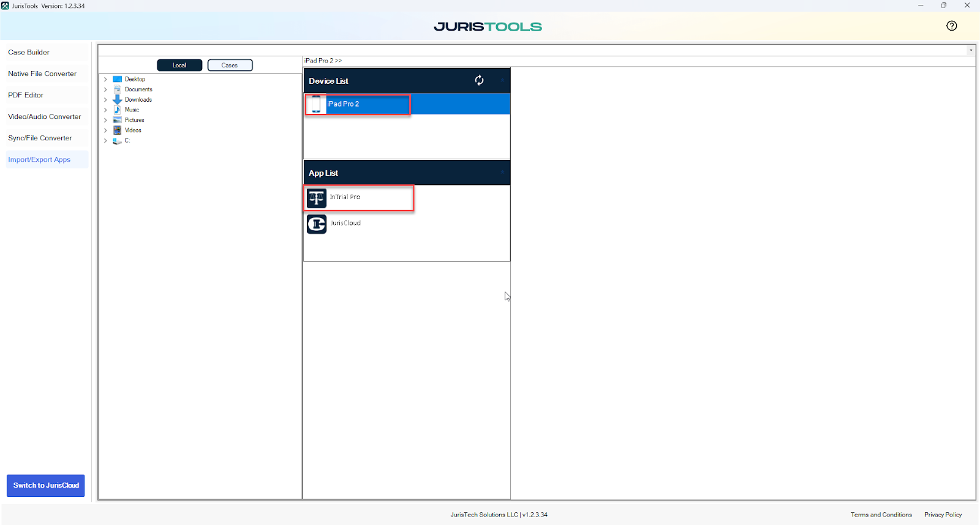The image size is (980, 525).
Task: Click the iPad Pro 2 device icon
Action: 316,104
